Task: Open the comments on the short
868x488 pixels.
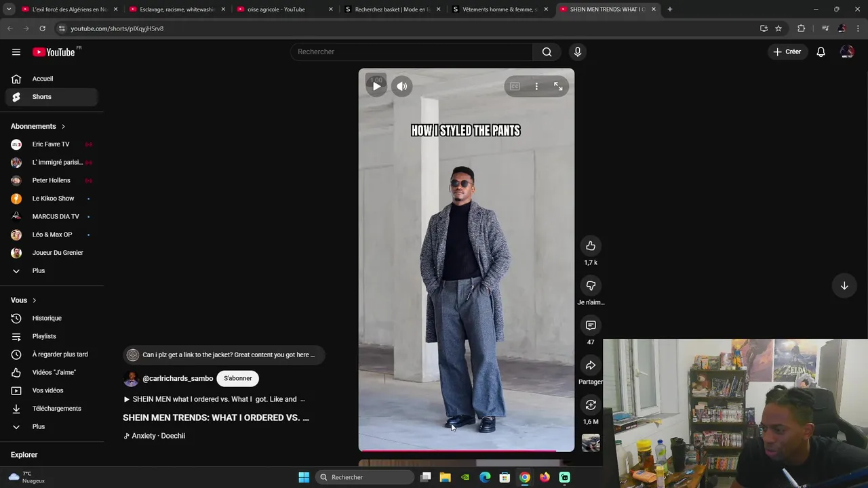Action: (591, 325)
